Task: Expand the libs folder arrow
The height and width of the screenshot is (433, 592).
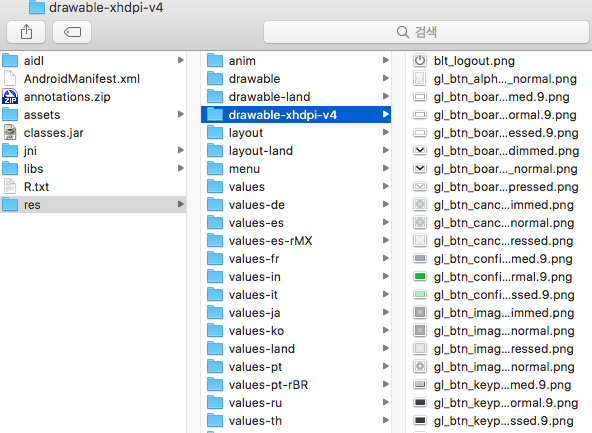Action: [x=181, y=168]
